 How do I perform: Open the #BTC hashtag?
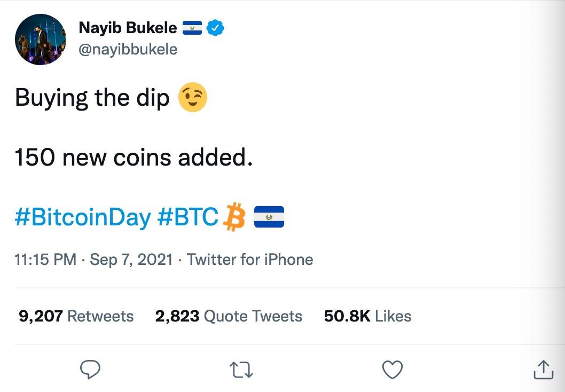(188, 217)
